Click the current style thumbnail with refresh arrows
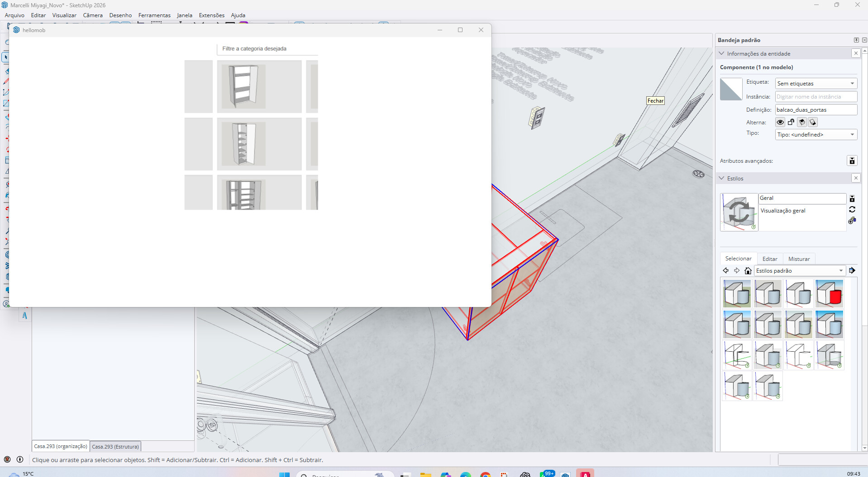Image resolution: width=868 pixels, height=477 pixels. 739,213
